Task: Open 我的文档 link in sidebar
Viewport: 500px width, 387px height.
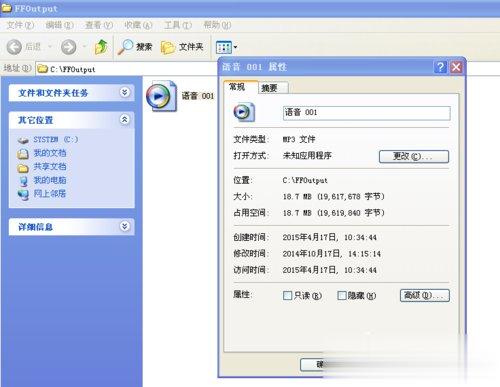Action: [x=50, y=153]
